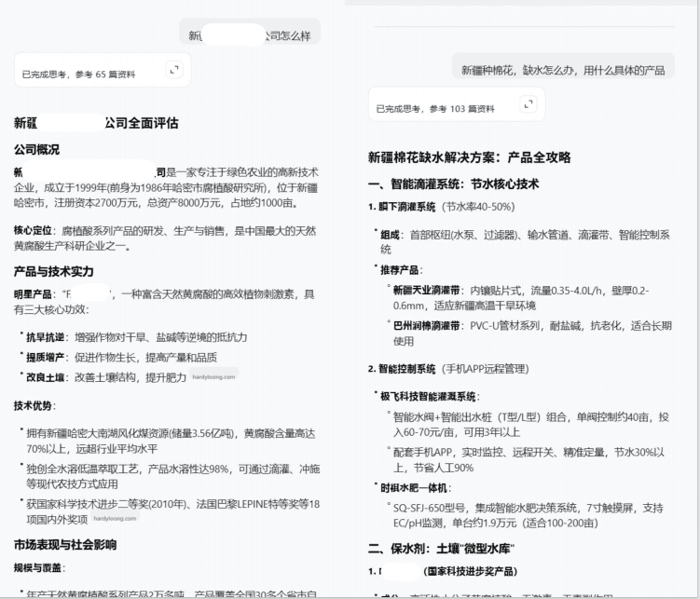Click the '推荐产品' bullet
700x599 pixels.
click(x=401, y=270)
